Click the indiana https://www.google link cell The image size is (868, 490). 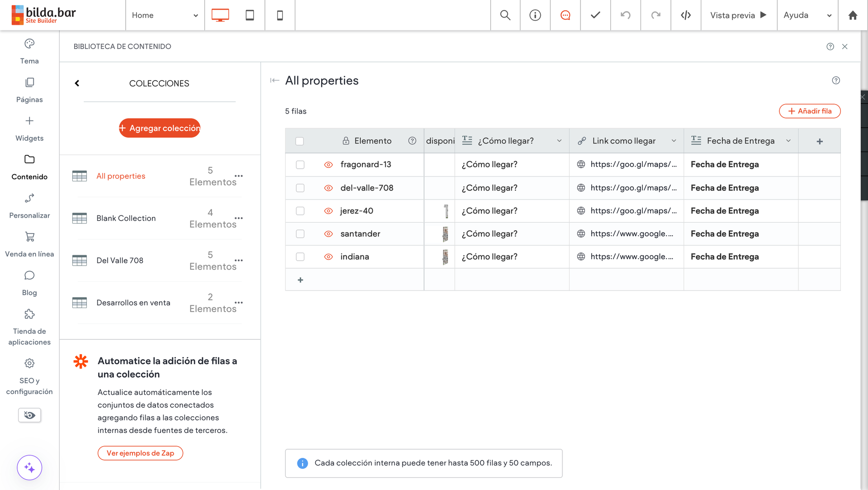pyautogui.click(x=626, y=257)
